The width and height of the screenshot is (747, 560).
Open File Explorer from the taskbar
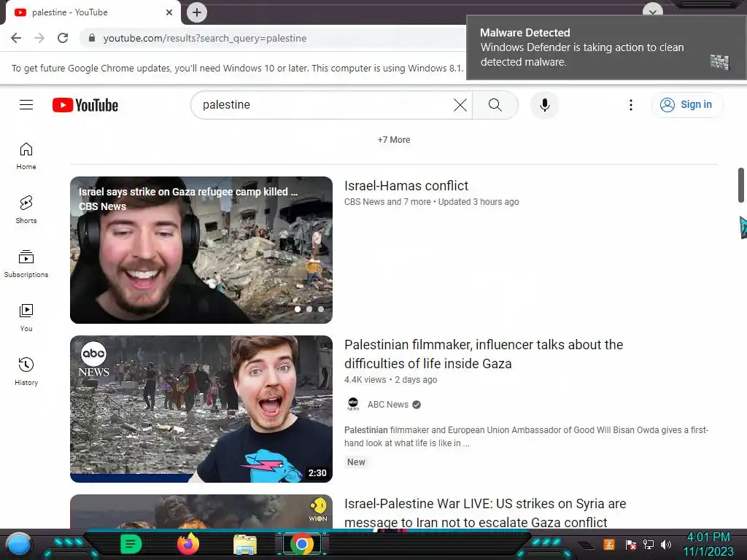(x=245, y=545)
